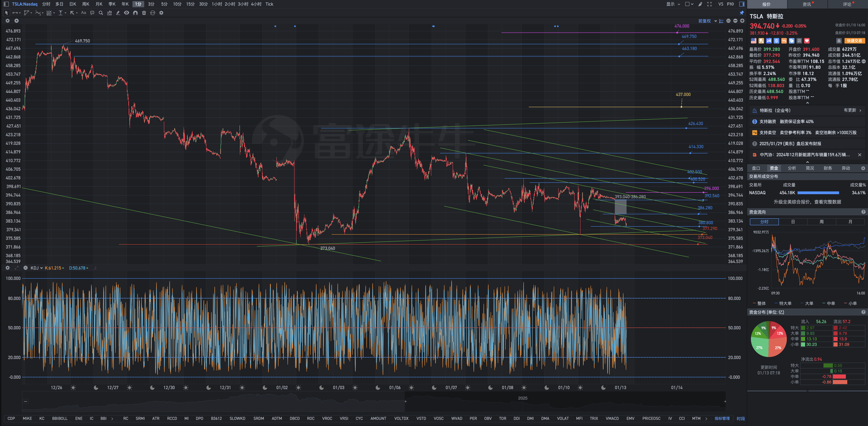Viewport: 868px width, 426px height.
Task: Click the text annotation Aa tool
Action: coord(84,13)
